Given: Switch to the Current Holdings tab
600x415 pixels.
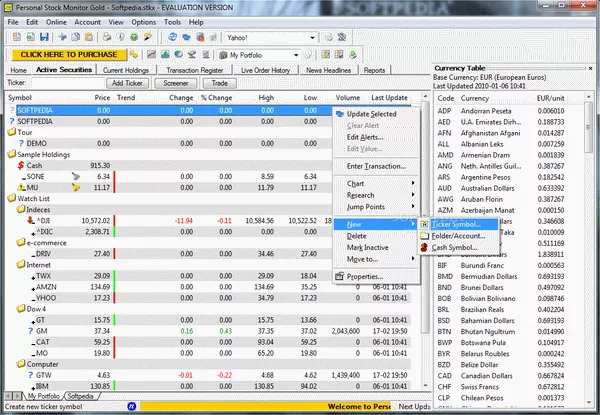Looking at the screenshot, I should pos(126,70).
